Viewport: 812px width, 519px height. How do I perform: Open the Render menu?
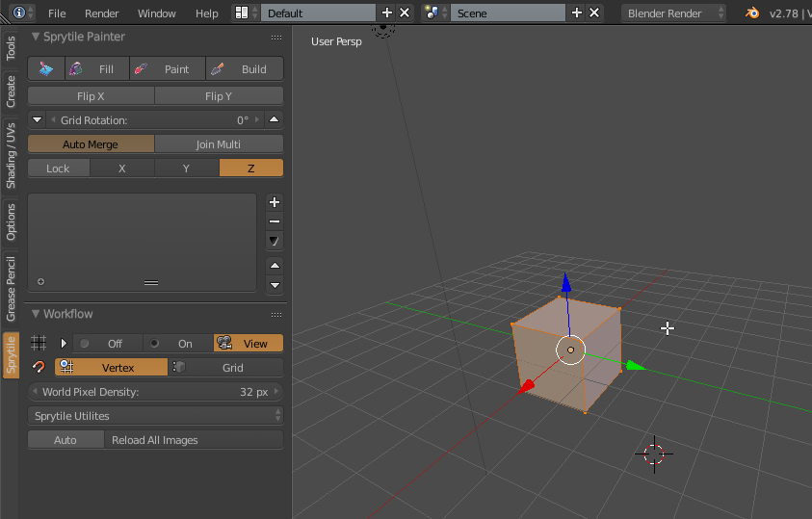tap(101, 13)
